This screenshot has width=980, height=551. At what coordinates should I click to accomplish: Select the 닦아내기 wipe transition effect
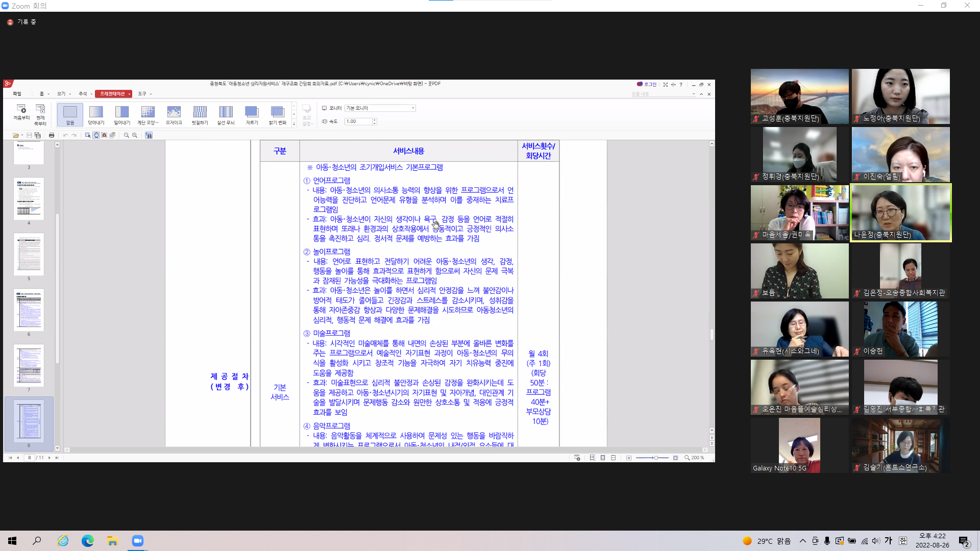(96, 115)
